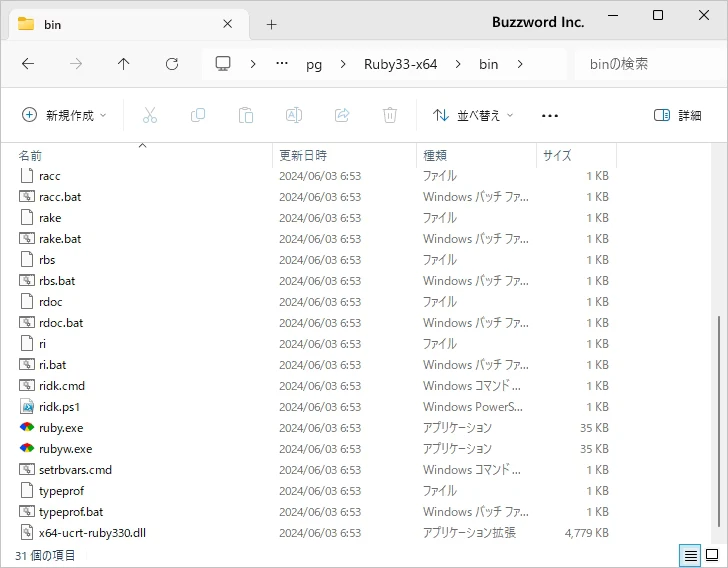Click the Delete trash can icon
Image resolution: width=728 pixels, height=568 pixels.
tap(390, 115)
